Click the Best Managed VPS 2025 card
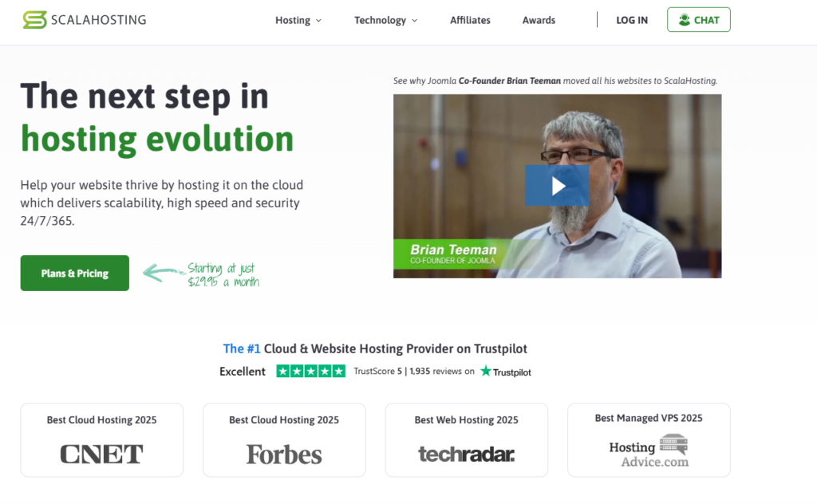Viewport: 817px width, 504px height. point(649,440)
